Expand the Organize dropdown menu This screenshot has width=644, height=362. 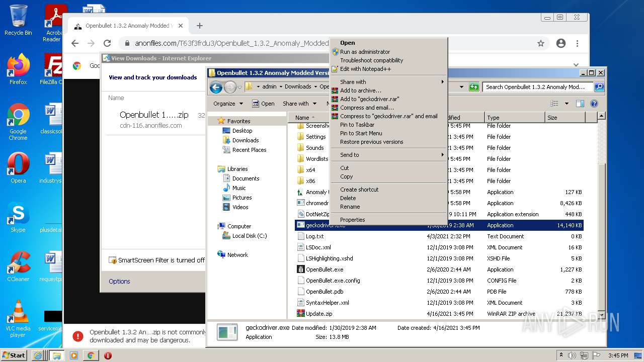click(228, 104)
